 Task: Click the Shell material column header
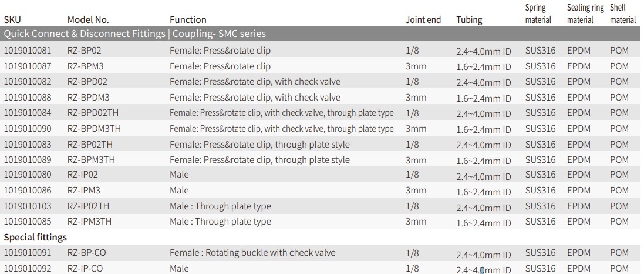click(x=623, y=14)
